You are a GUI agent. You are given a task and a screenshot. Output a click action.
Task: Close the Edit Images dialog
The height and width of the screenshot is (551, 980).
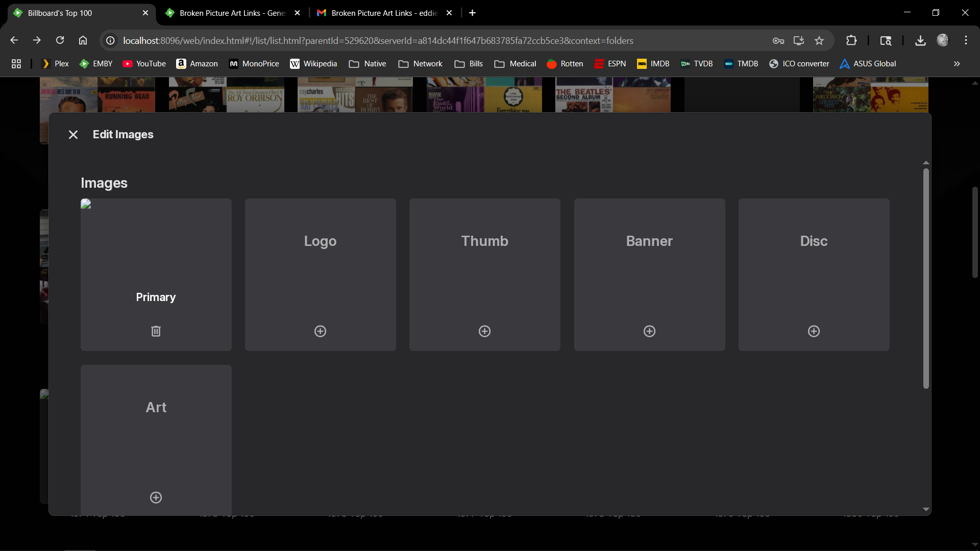tap(73, 135)
